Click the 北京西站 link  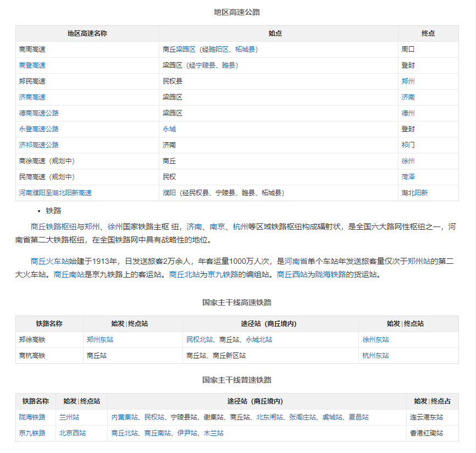point(73,433)
